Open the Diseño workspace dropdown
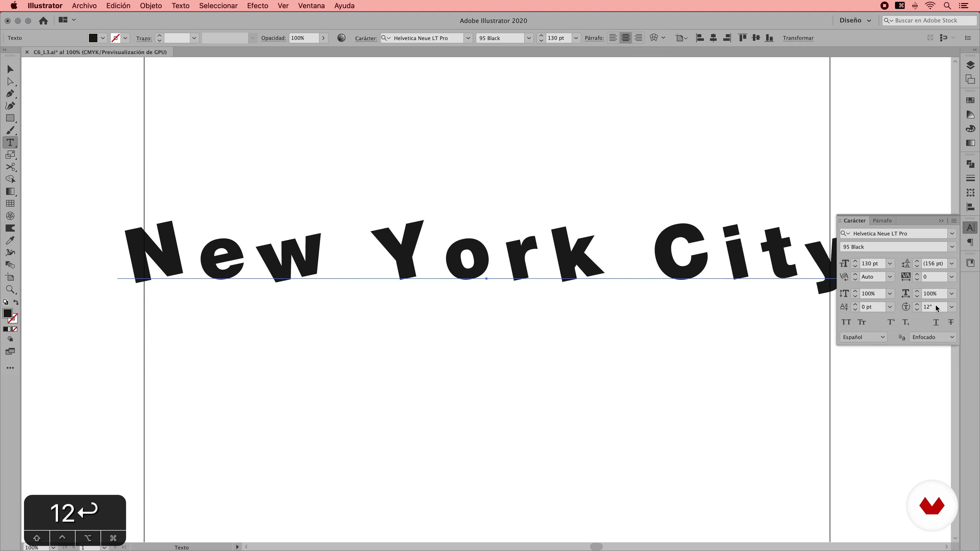This screenshot has width=980, height=551. click(x=855, y=20)
